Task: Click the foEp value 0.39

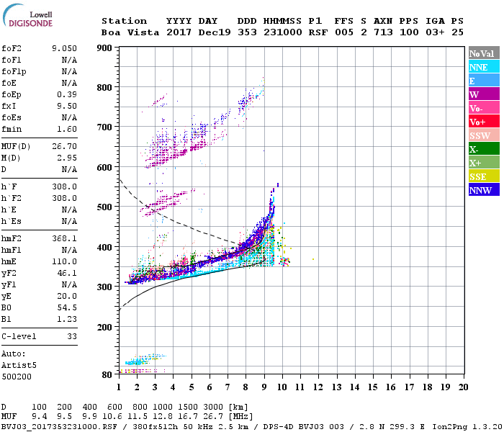Action: pos(67,94)
